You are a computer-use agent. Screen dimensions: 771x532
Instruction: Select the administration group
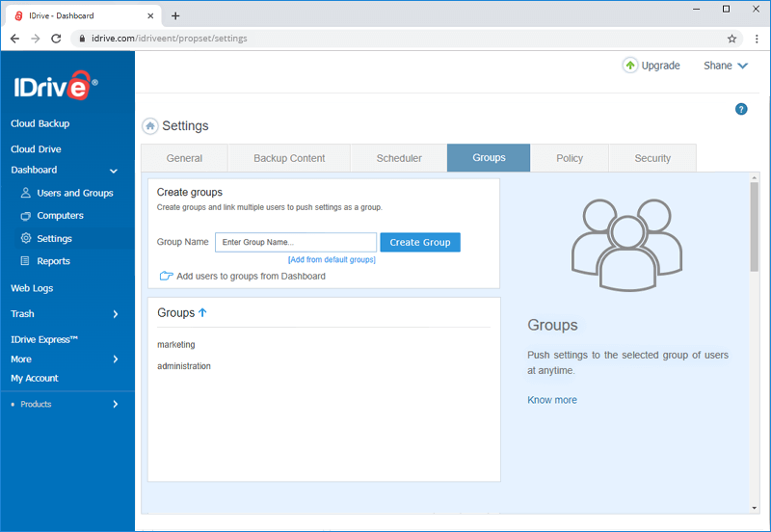tap(184, 366)
